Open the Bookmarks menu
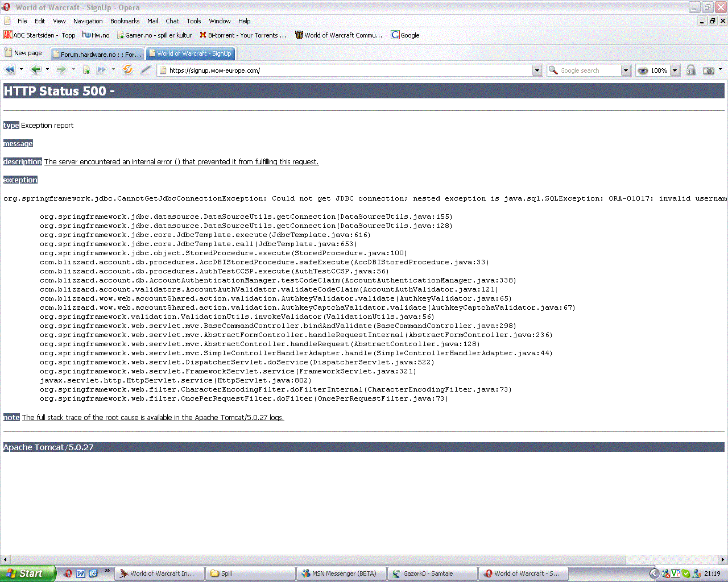 125,21
